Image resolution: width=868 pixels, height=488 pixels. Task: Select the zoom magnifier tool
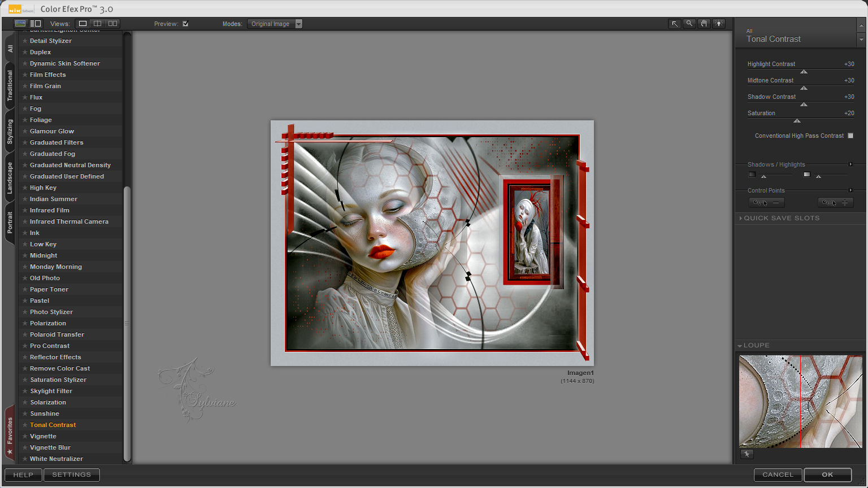tap(689, 24)
